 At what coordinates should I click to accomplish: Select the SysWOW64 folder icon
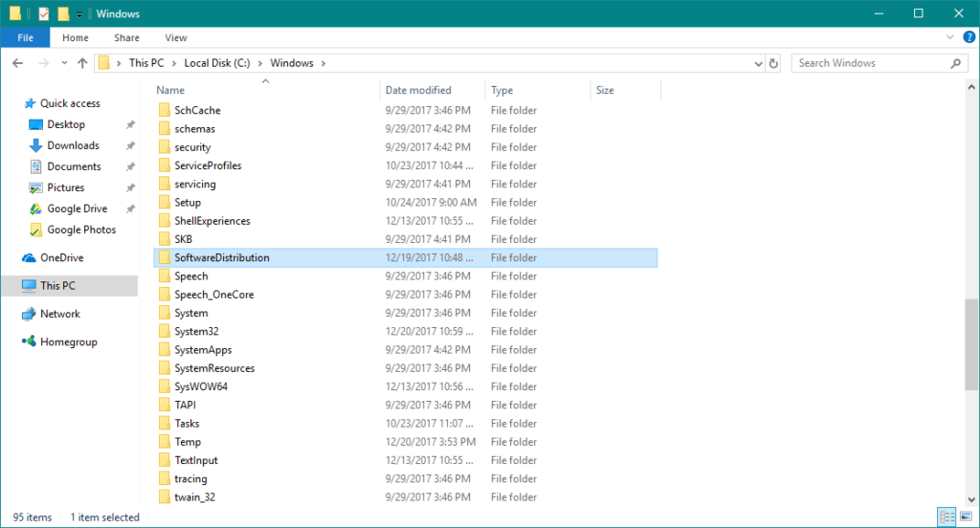click(x=165, y=386)
